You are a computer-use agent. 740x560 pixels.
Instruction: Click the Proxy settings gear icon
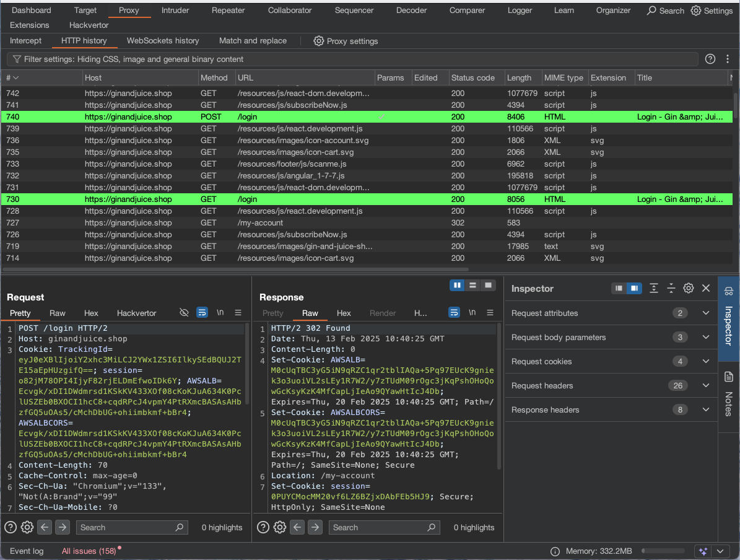coord(319,41)
